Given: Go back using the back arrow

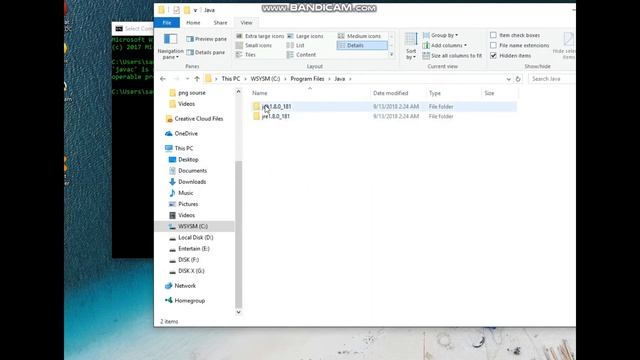Looking at the screenshot, I should [163, 79].
